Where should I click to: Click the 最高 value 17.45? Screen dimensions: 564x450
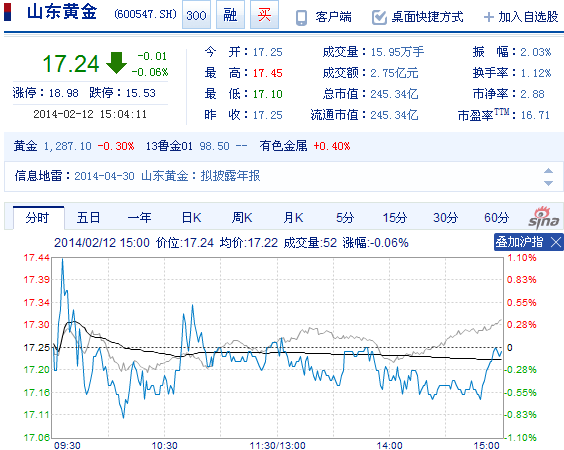point(268,73)
